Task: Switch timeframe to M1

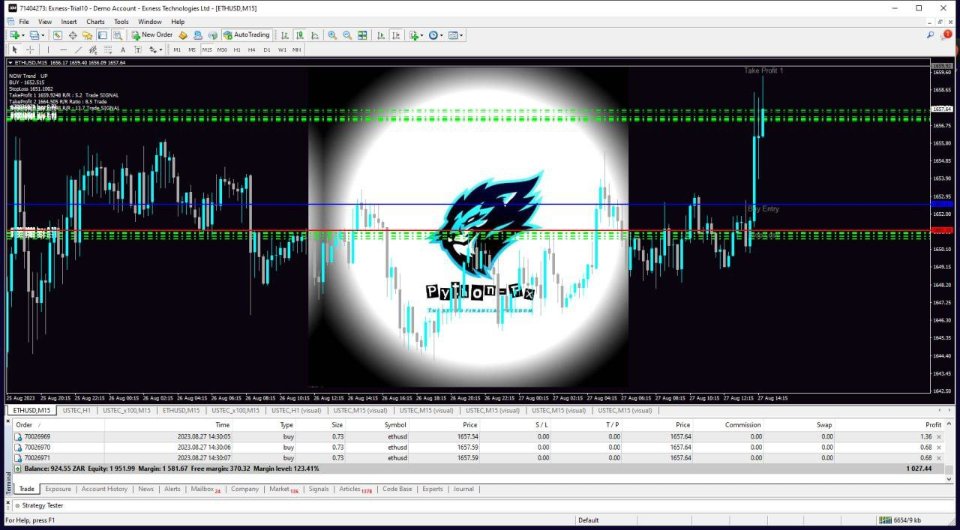Action: pos(177,50)
